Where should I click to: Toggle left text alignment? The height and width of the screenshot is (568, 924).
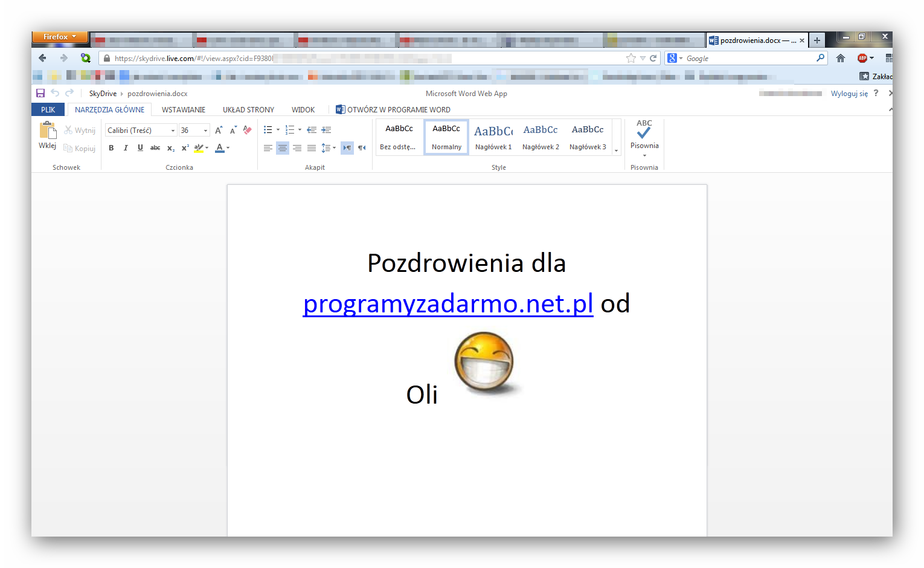268,148
